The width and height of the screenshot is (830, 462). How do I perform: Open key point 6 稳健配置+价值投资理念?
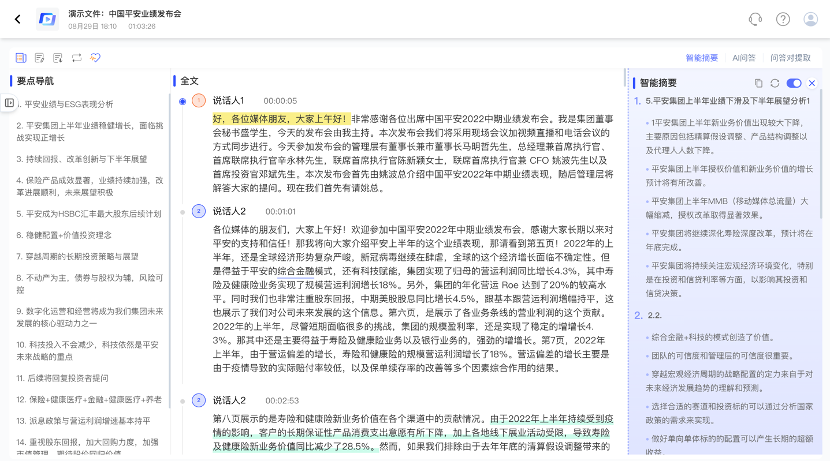pos(64,235)
